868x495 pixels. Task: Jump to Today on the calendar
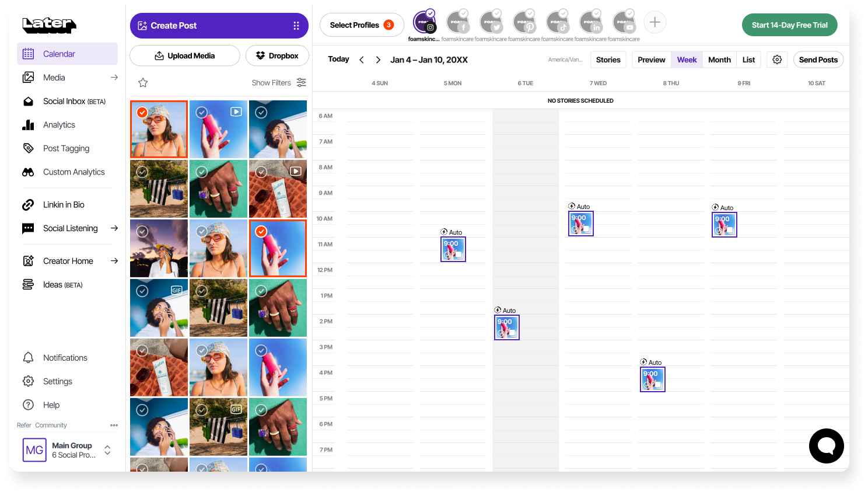338,60
